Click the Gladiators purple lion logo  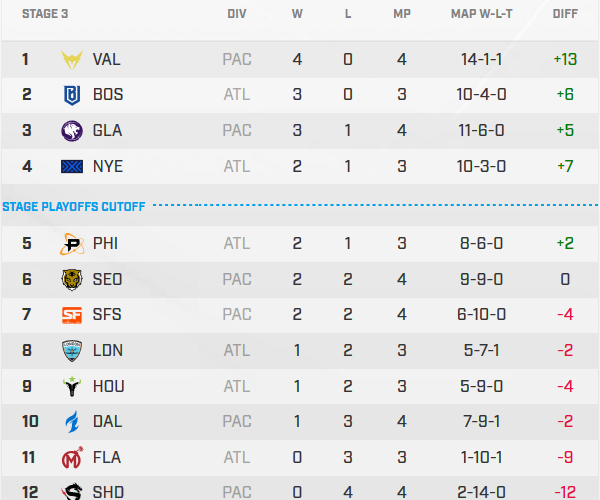click(x=72, y=130)
